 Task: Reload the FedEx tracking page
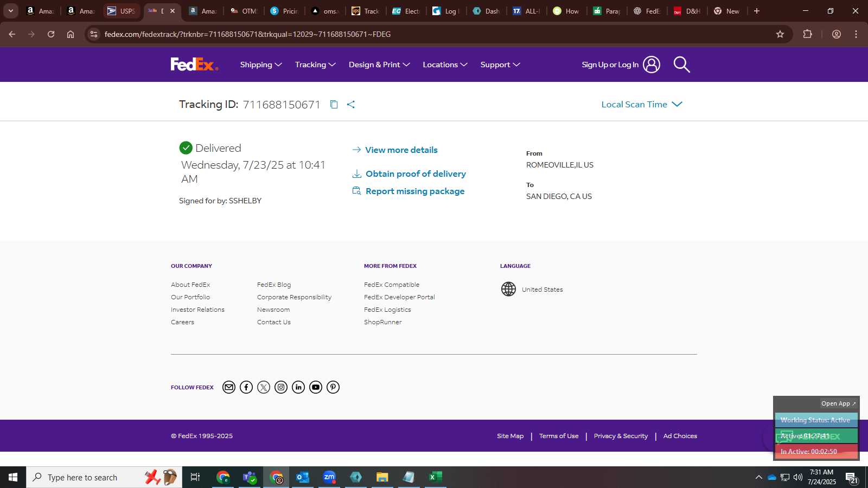51,34
